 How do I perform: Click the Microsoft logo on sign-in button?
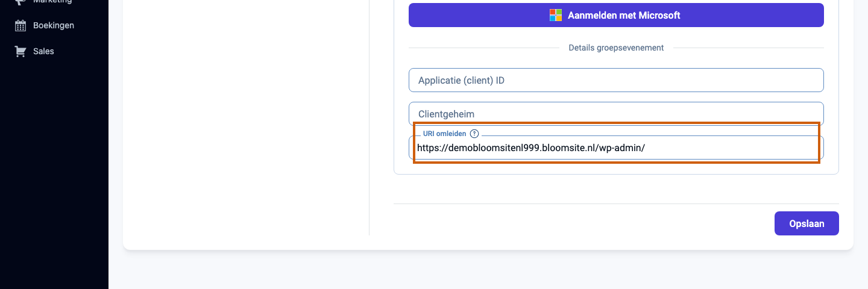556,15
